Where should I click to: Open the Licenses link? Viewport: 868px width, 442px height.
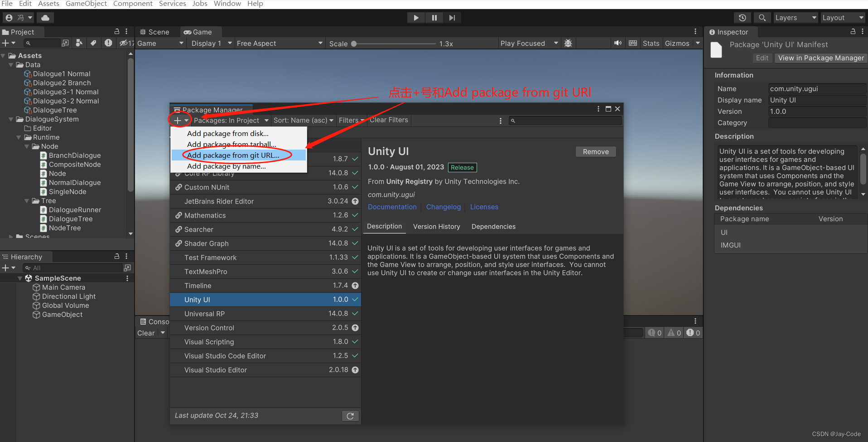[484, 207]
